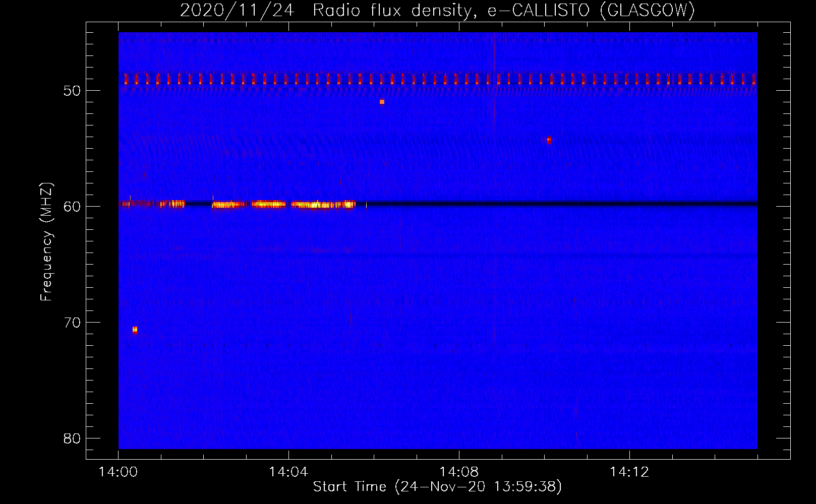Viewport: 816px width, 504px height.
Task: Click the "Frequency (MHZ)" axis label
Action: coord(46,242)
